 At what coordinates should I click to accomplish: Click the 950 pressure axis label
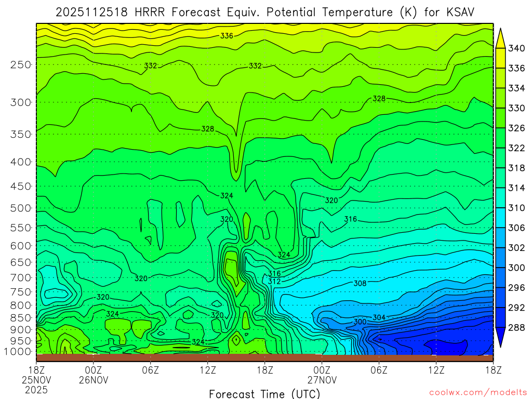(x=21, y=341)
